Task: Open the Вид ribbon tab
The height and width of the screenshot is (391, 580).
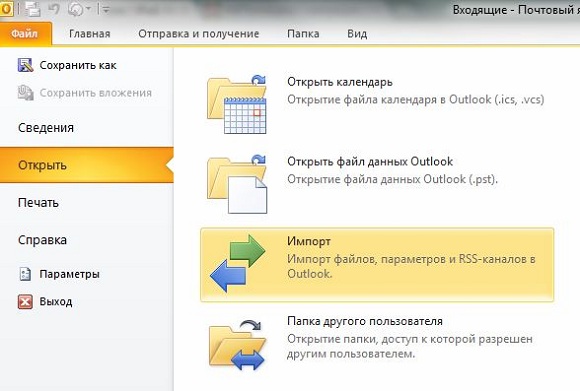Action: [357, 34]
